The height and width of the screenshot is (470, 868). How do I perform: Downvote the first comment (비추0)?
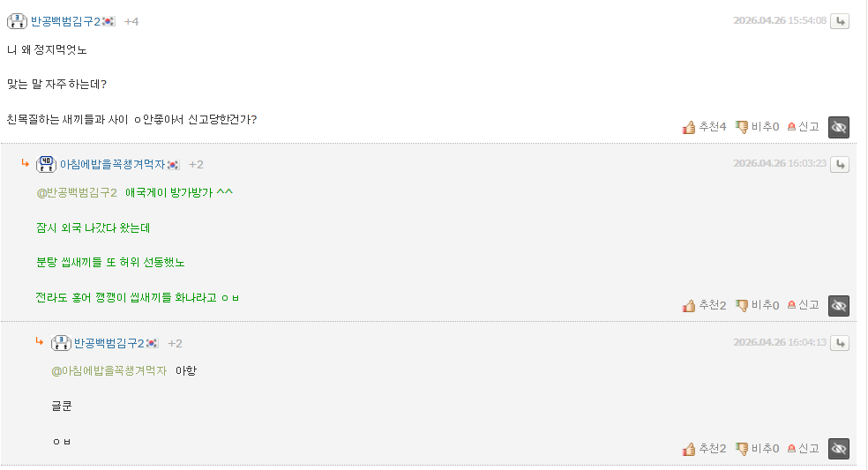click(757, 127)
